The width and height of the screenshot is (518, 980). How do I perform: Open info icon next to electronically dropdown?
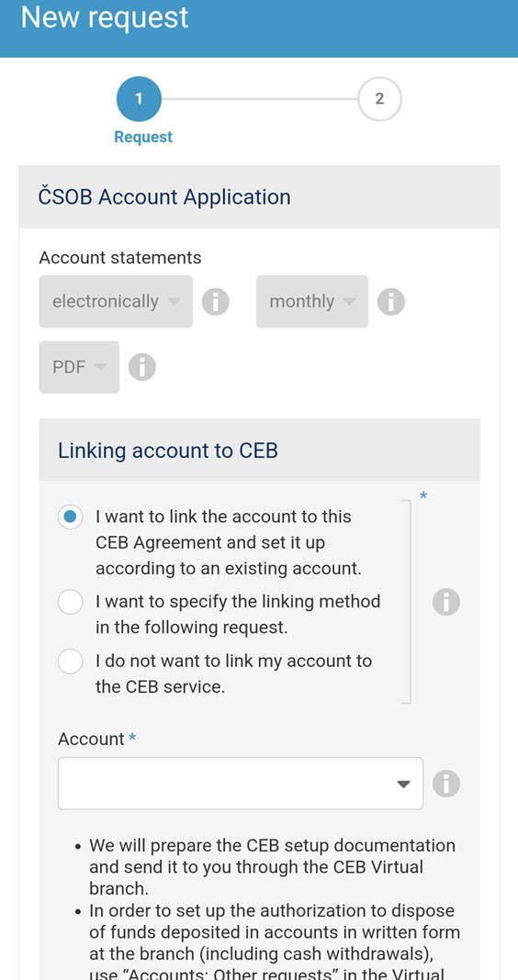(x=215, y=303)
